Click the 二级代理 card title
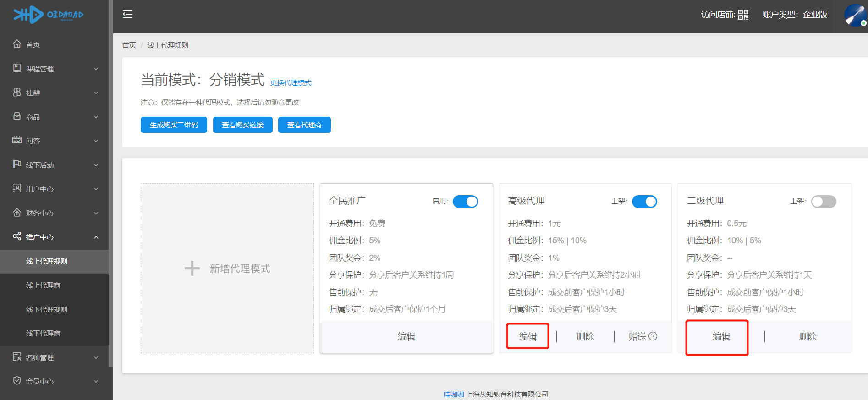 [705, 201]
